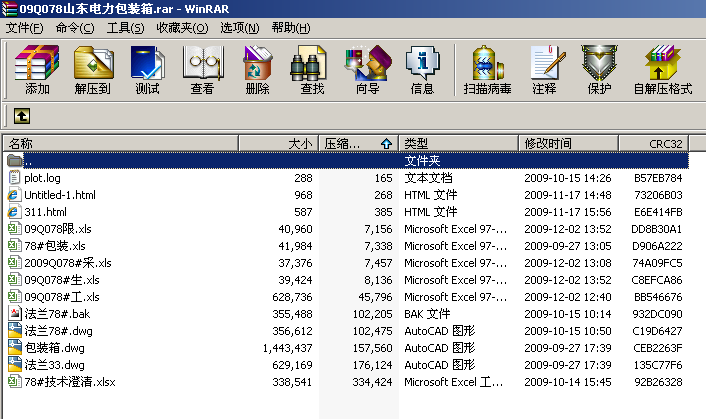The height and width of the screenshot is (419, 706).
Task: Select the 311.html file icon
Action: [x=14, y=212]
